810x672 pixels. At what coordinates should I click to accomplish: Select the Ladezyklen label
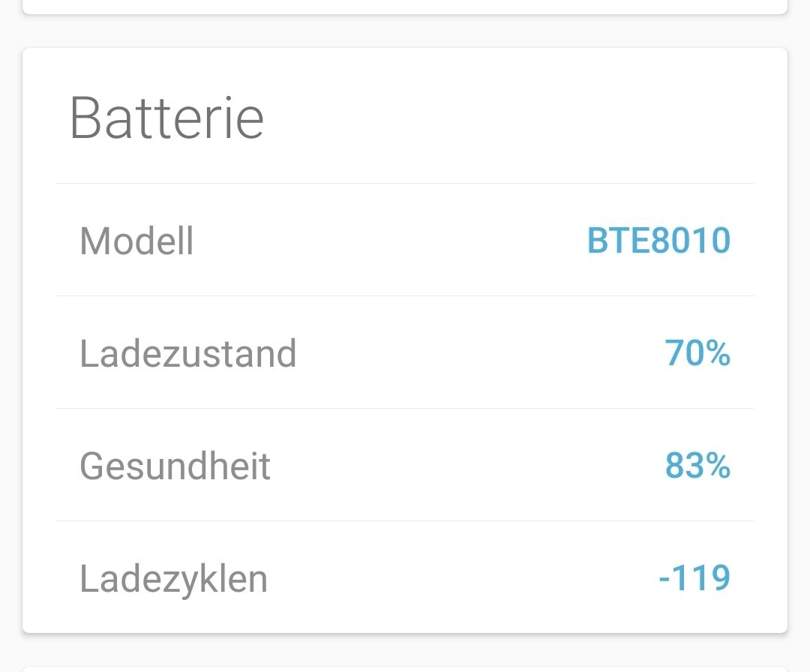(x=173, y=578)
